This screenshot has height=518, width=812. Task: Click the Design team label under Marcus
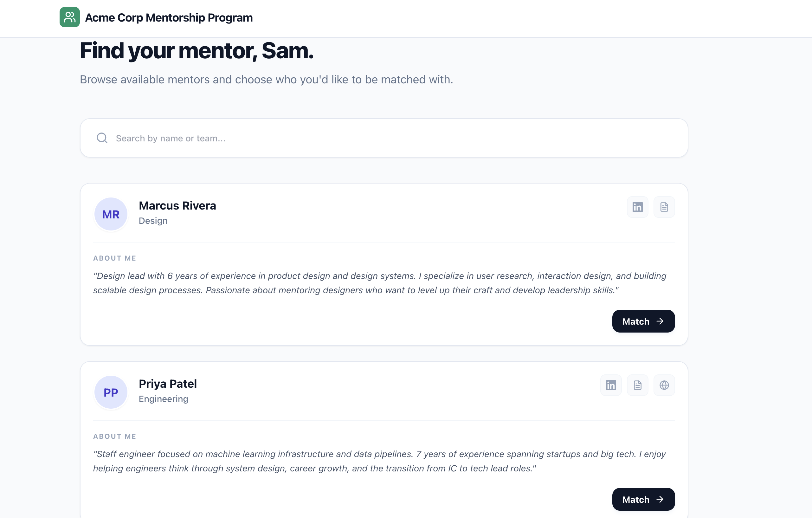(153, 221)
